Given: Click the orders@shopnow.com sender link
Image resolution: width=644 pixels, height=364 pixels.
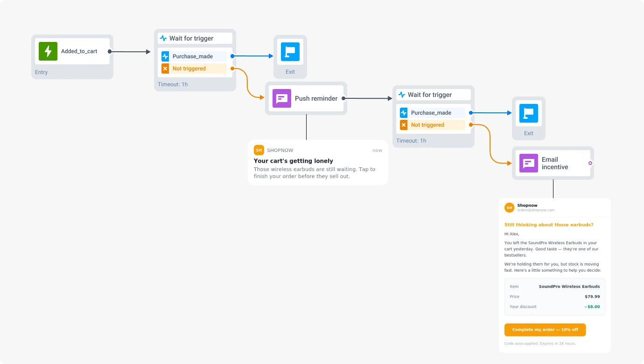Looking at the screenshot, I should [x=536, y=209].
